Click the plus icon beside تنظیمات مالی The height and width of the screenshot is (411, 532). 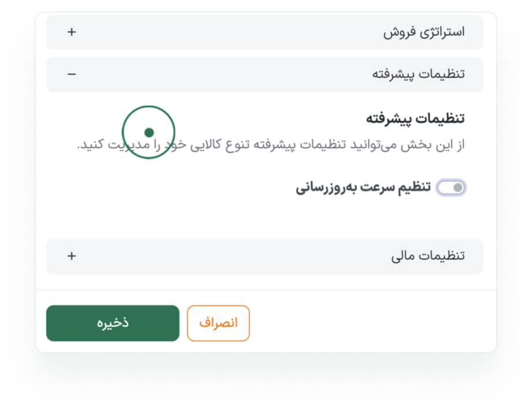[x=72, y=255]
